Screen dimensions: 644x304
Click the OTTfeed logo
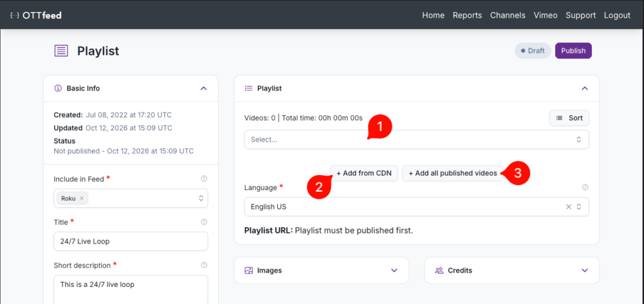click(36, 15)
